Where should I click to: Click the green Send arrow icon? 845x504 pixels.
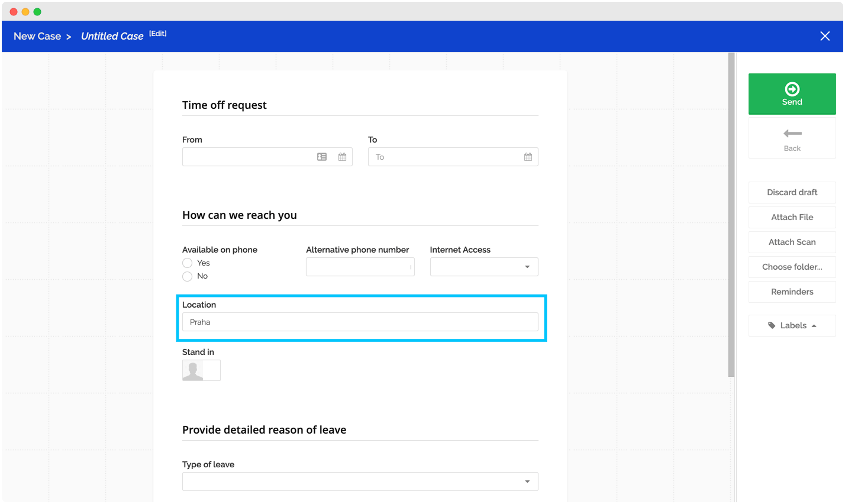pos(792,89)
